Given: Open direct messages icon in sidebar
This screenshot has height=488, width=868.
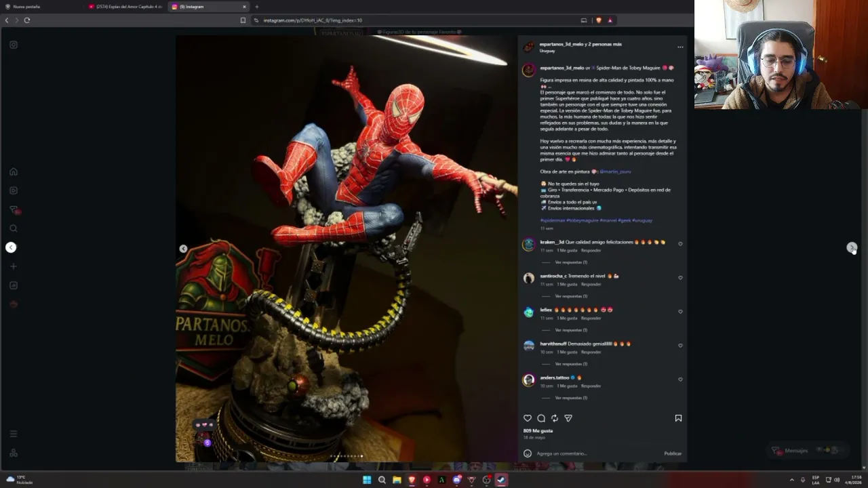Looking at the screenshot, I should (x=14, y=210).
